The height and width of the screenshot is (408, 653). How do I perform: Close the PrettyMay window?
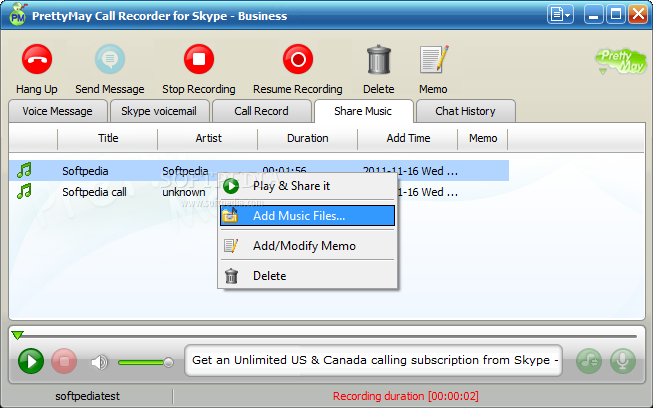638,15
